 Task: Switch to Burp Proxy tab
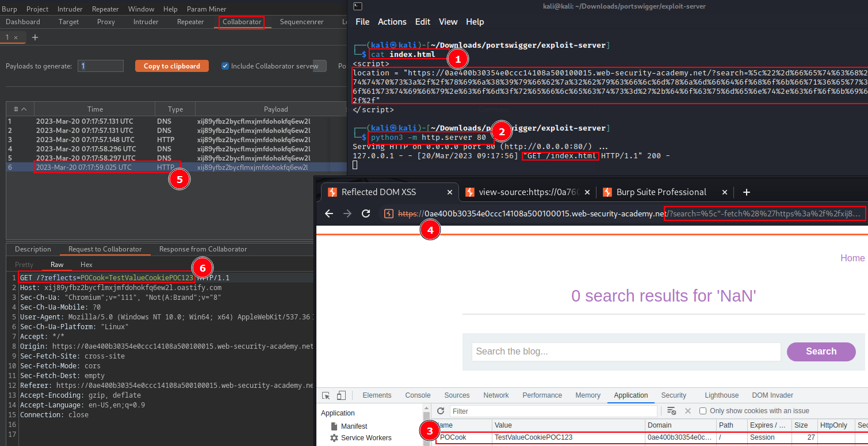click(x=106, y=22)
